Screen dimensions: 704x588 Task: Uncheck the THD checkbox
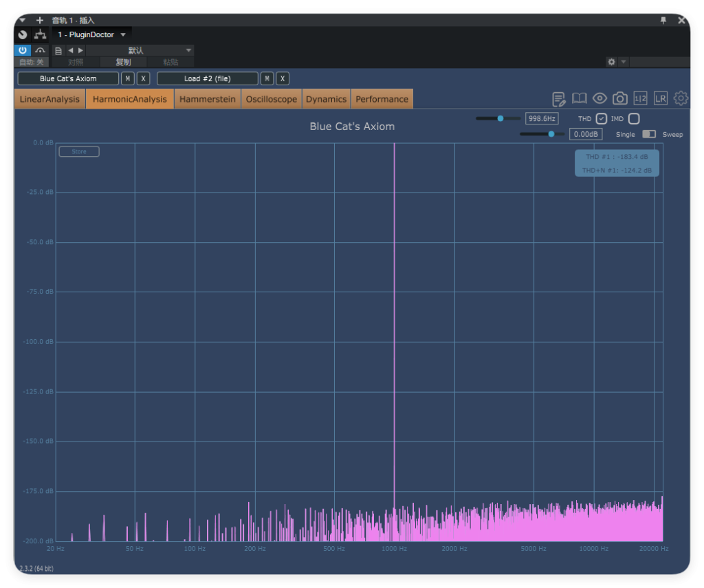(601, 118)
